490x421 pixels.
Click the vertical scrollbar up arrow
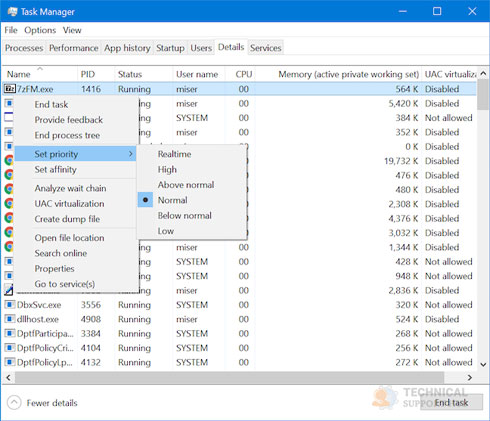tap(483, 74)
